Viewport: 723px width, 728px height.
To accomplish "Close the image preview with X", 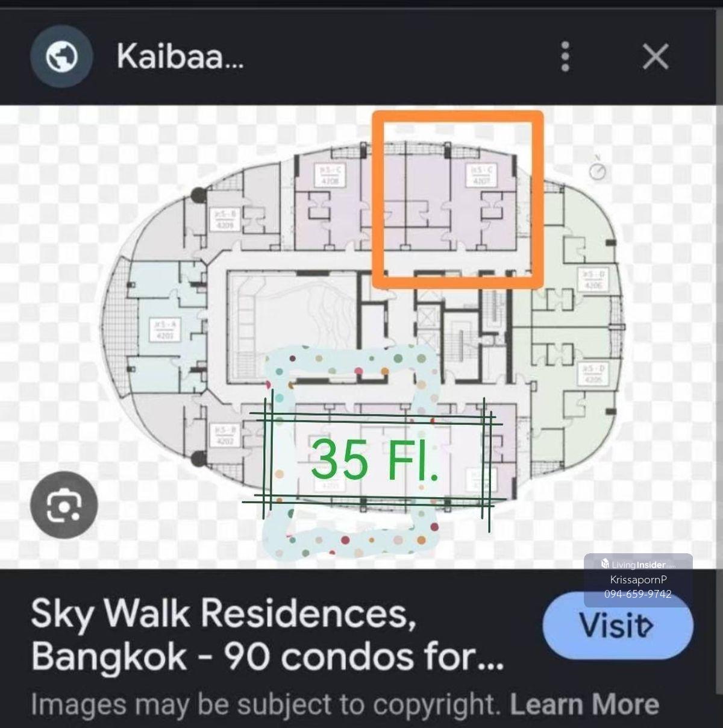I will click(x=655, y=57).
